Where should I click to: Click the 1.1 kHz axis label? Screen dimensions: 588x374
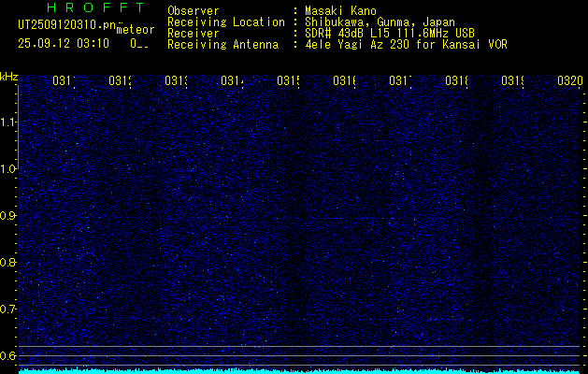[x=7, y=122]
